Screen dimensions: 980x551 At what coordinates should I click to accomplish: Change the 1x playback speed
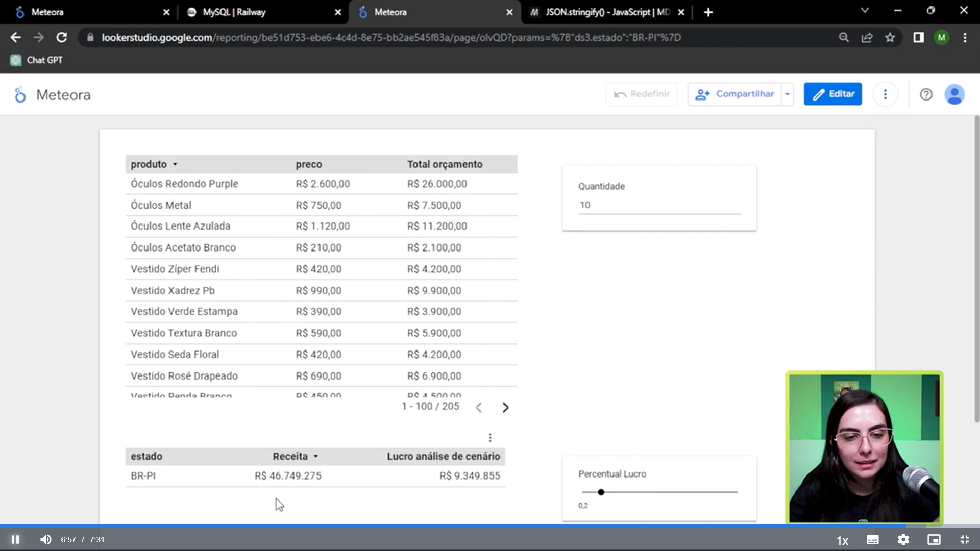(x=842, y=540)
